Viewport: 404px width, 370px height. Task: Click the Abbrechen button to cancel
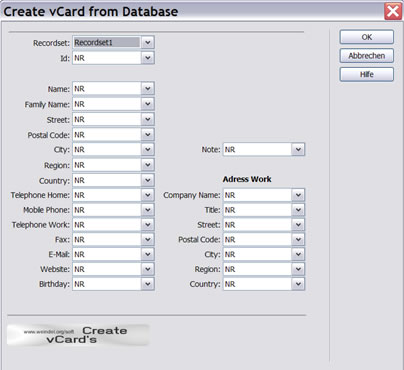(367, 56)
